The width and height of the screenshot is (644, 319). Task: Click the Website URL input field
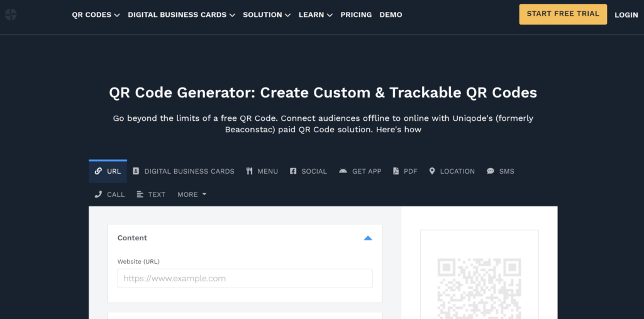tap(245, 278)
